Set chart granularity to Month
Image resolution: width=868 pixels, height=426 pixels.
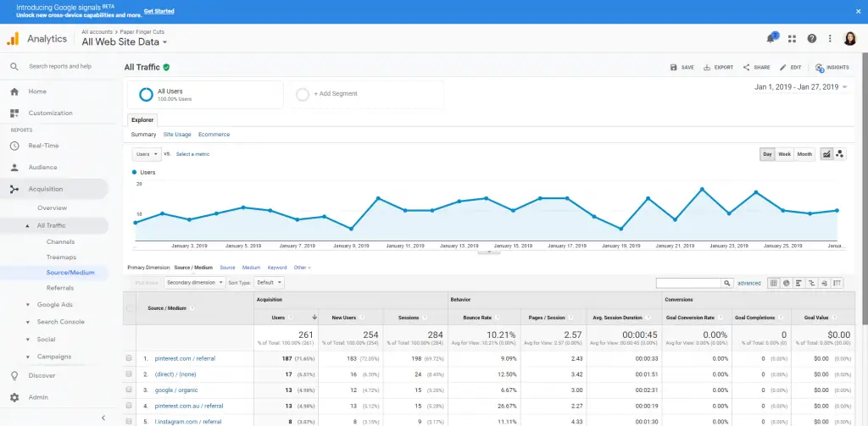click(x=805, y=154)
